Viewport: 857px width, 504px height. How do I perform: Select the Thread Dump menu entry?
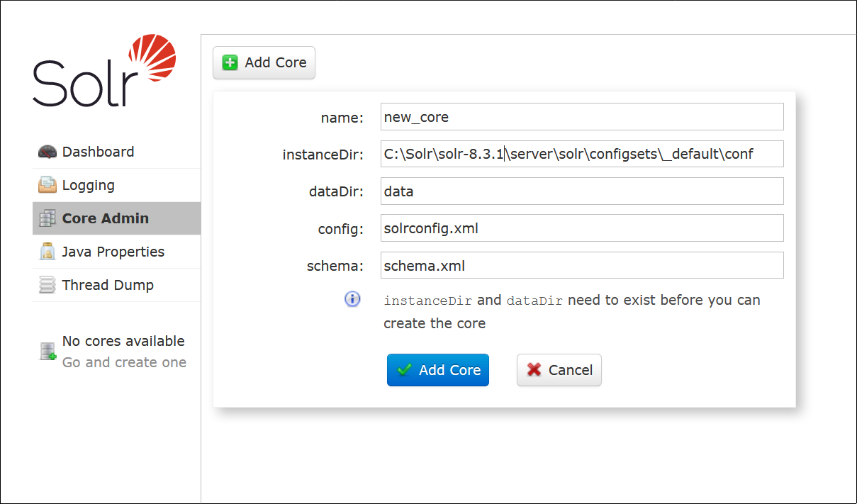click(108, 284)
